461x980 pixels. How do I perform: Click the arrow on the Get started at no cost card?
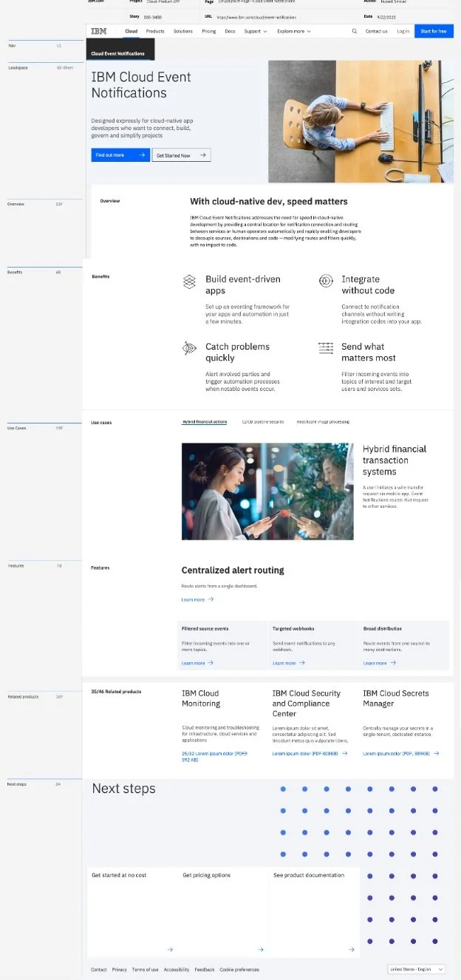tap(170, 950)
